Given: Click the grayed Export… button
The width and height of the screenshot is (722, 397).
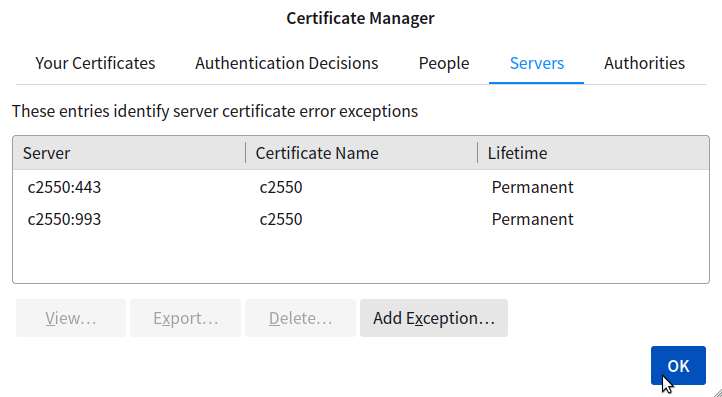Looking at the screenshot, I should (x=186, y=318).
